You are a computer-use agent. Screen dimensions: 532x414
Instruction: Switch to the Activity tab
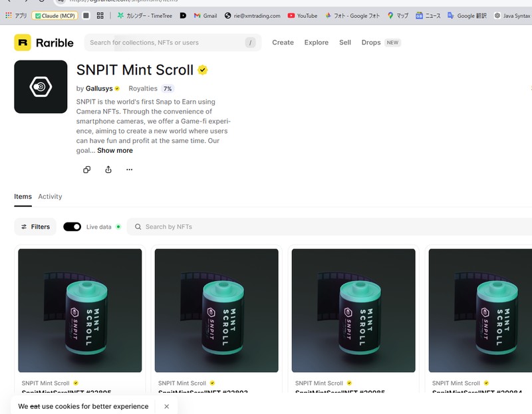coord(50,197)
